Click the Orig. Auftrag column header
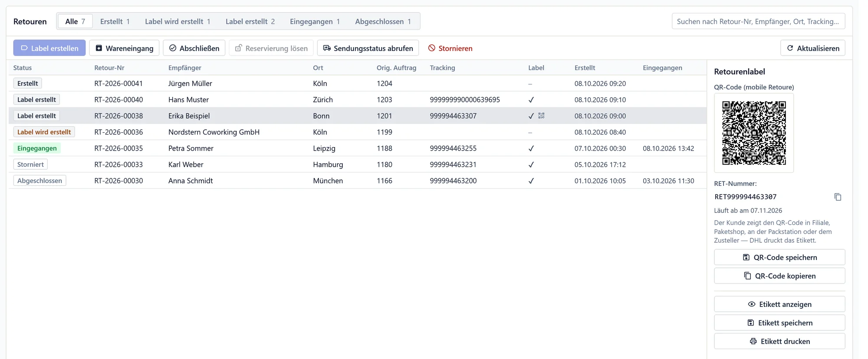868x359 pixels. click(396, 68)
